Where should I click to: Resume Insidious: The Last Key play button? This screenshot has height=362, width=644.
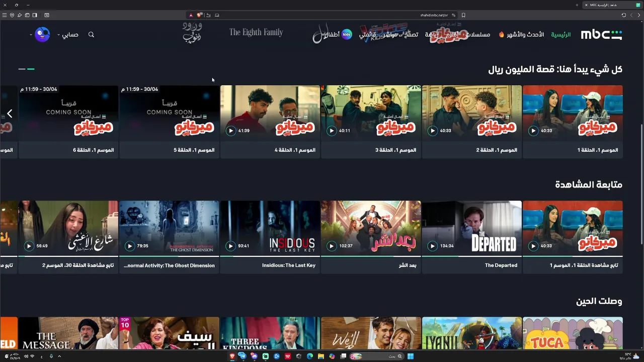pos(230,246)
